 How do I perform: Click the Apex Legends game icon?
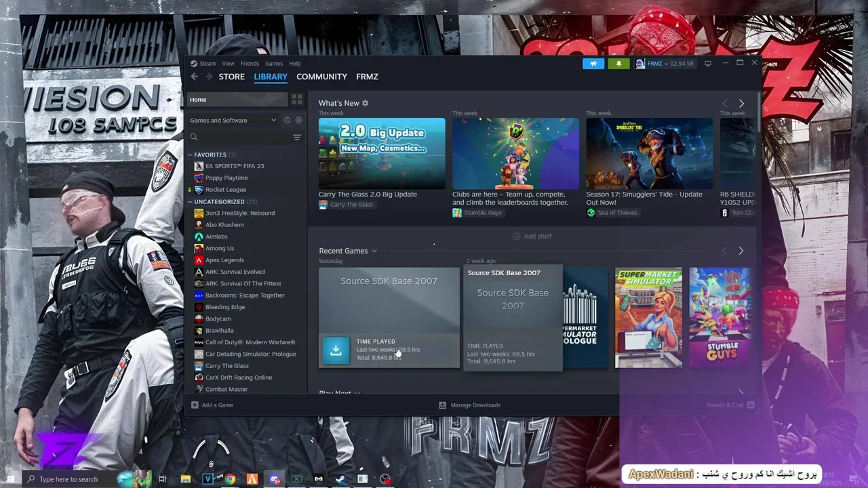click(x=199, y=260)
